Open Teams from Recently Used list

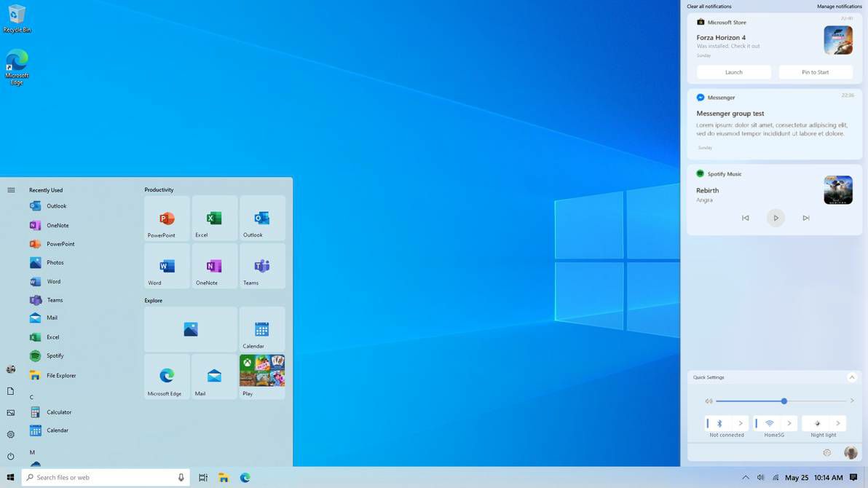coord(46,299)
